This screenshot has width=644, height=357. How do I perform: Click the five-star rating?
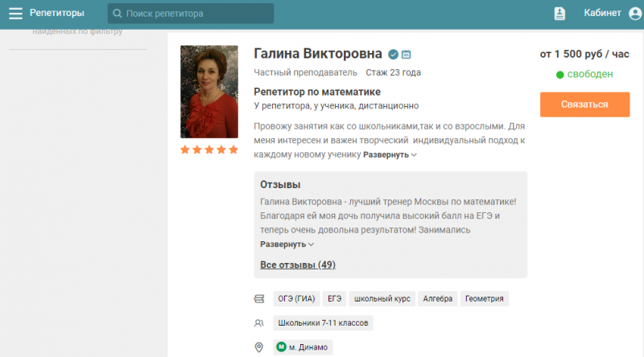pyautogui.click(x=209, y=150)
